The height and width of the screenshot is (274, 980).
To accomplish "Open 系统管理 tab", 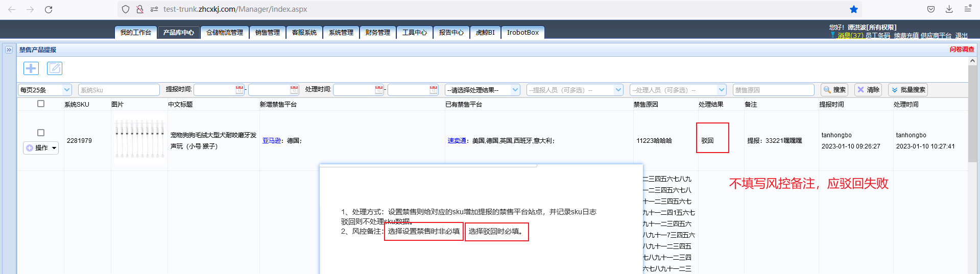I will pyautogui.click(x=341, y=32).
